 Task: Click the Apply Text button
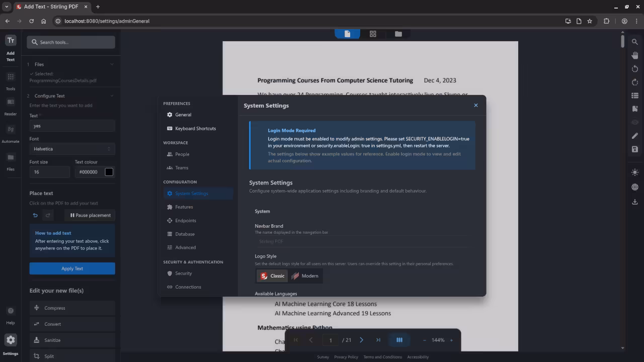pyautogui.click(x=72, y=268)
